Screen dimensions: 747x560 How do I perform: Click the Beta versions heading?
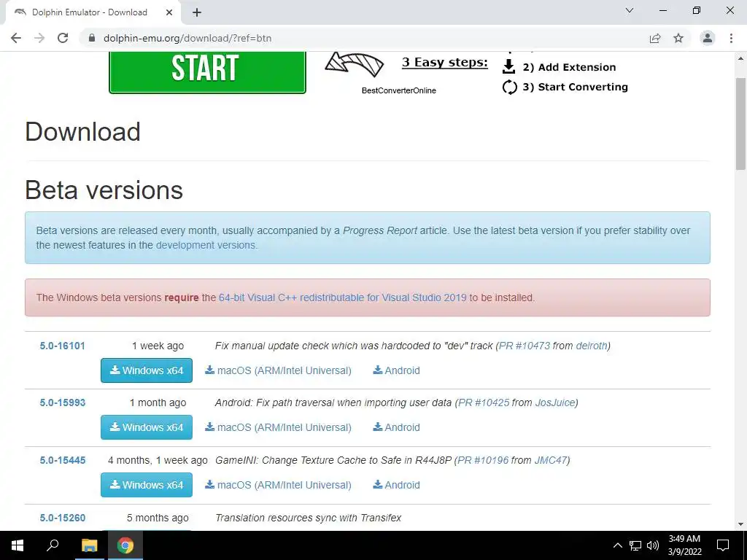click(104, 190)
